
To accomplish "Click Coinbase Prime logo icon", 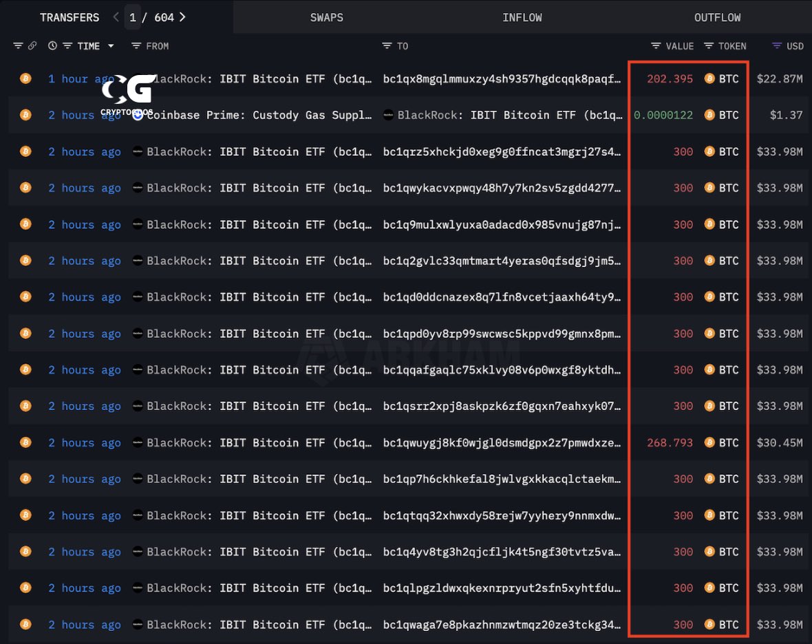I will (x=137, y=115).
